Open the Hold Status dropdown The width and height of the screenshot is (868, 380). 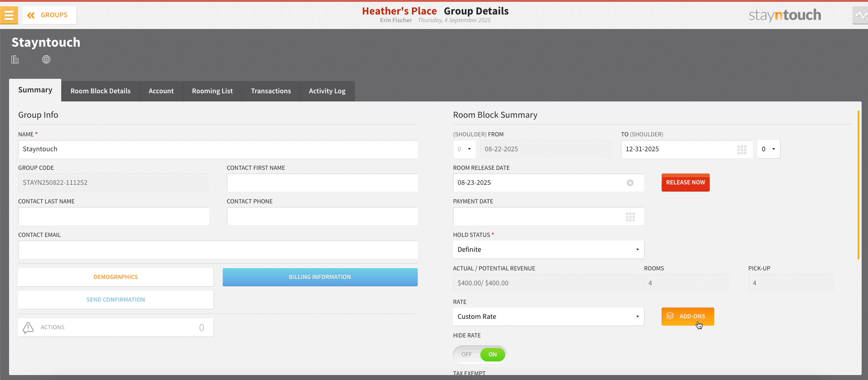coord(548,250)
